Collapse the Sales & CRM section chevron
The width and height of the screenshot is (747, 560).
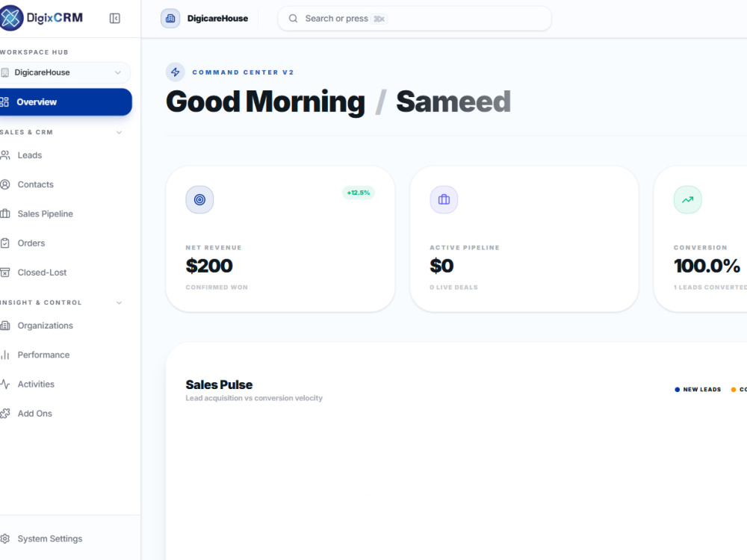pos(119,132)
